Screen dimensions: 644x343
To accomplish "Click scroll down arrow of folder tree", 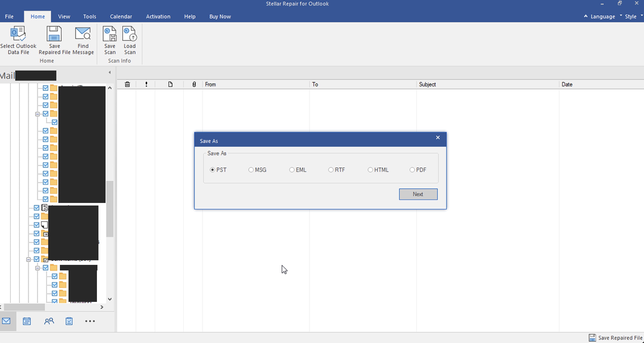I will tap(110, 299).
